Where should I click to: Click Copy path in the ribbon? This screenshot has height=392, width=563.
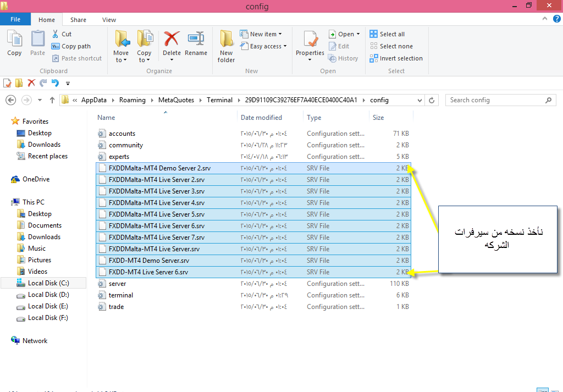tap(71, 46)
